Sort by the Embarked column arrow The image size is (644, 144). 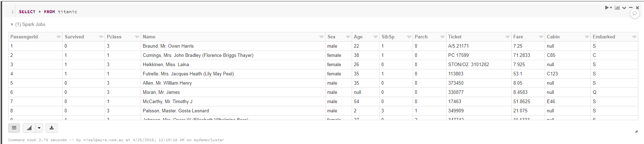(x=634, y=37)
